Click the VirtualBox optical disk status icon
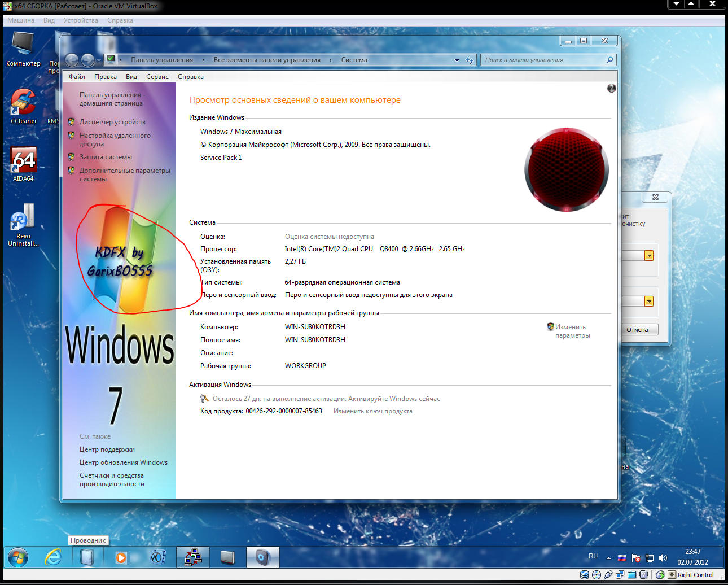The width and height of the screenshot is (728, 585). (597, 575)
